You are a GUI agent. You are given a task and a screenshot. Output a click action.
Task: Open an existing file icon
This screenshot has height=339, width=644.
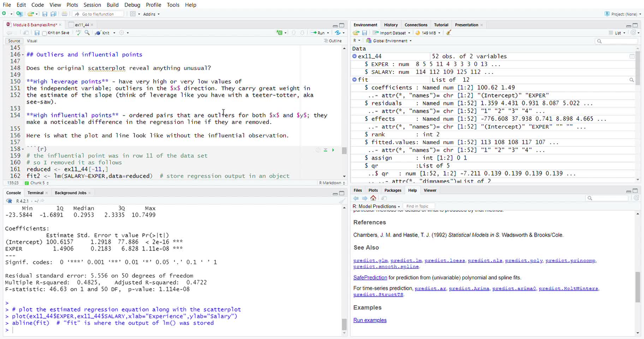[31, 14]
